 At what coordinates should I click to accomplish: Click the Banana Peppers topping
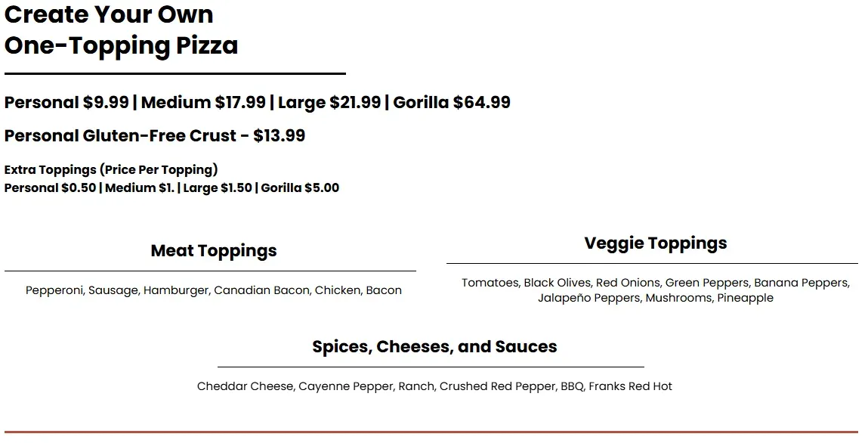[801, 283]
